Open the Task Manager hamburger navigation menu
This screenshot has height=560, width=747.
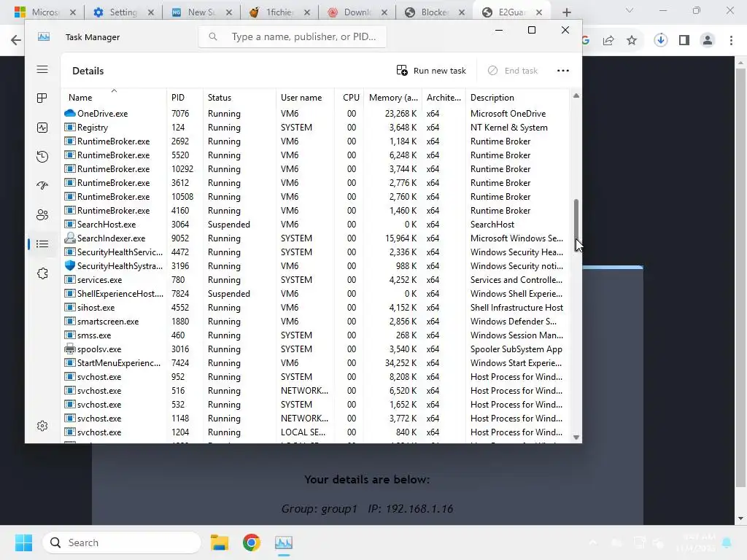tap(42, 69)
